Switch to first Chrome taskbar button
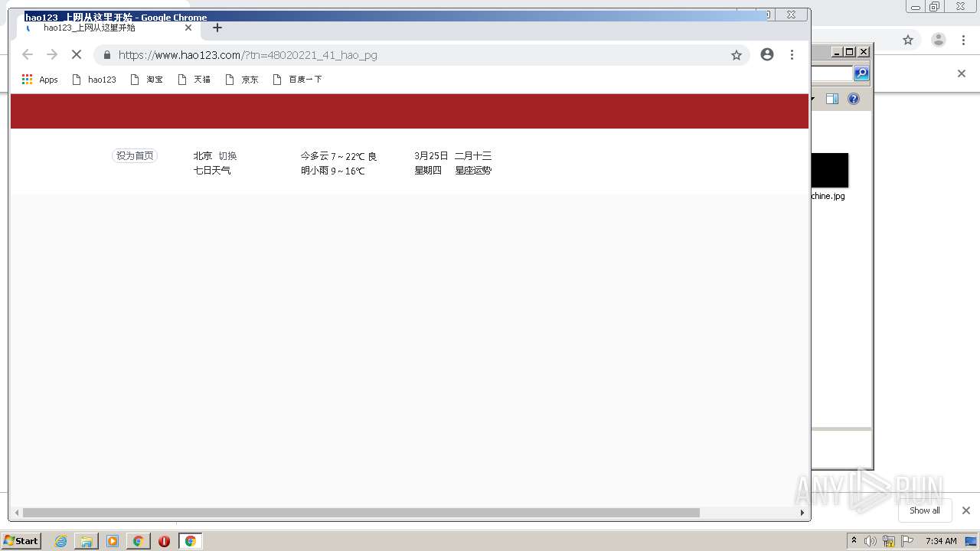Image resolution: width=980 pixels, height=551 pixels. [139, 541]
